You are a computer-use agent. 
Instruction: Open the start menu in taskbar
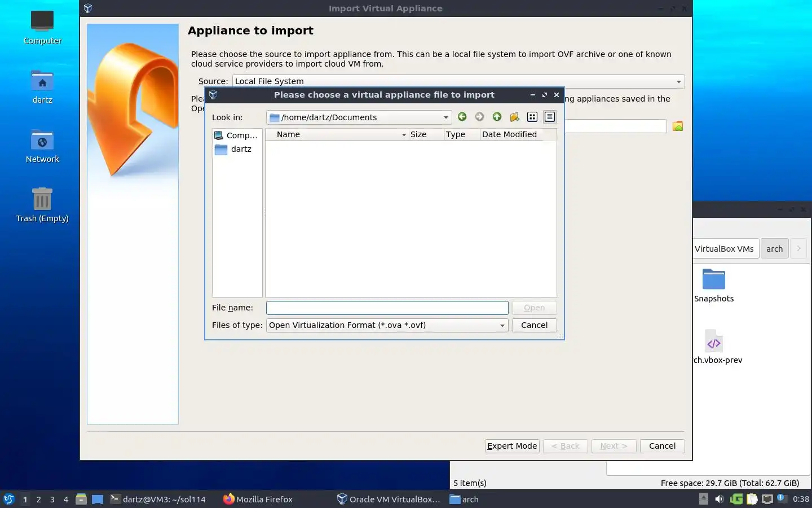(x=8, y=499)
